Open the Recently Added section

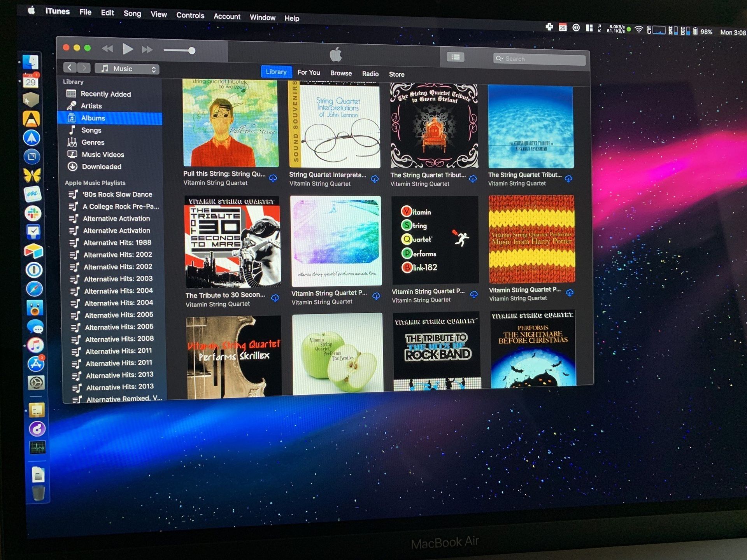click(x=105, y=94)
